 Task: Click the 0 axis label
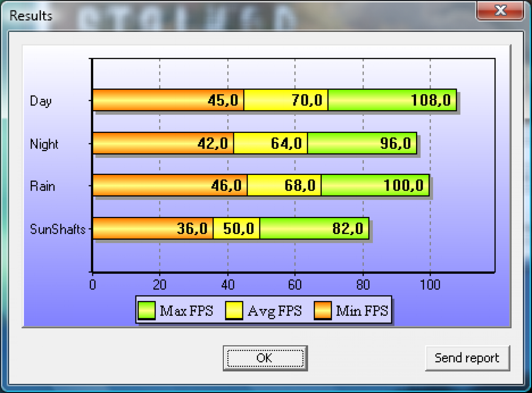pyautogui.click(x=93, y=285)
